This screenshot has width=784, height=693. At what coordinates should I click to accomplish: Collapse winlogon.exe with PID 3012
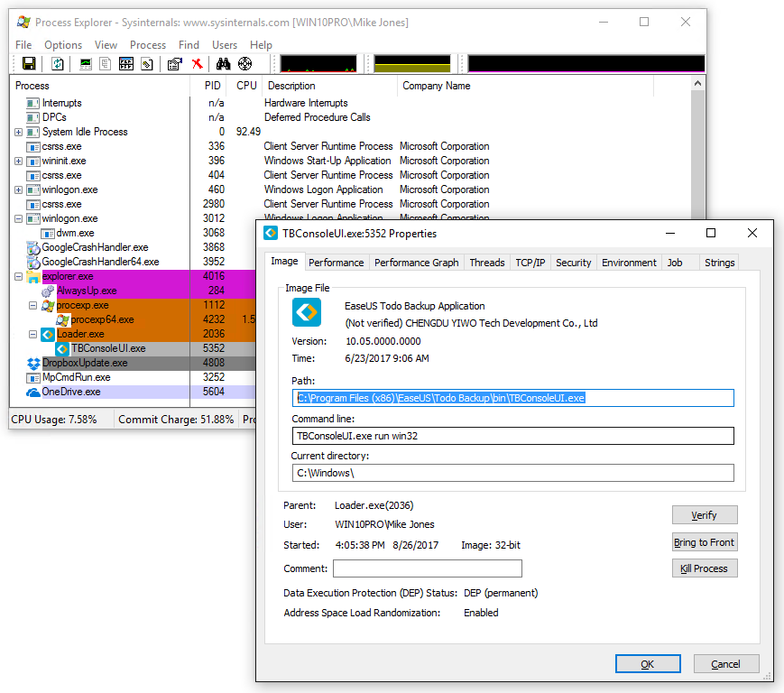click(19, 219)
